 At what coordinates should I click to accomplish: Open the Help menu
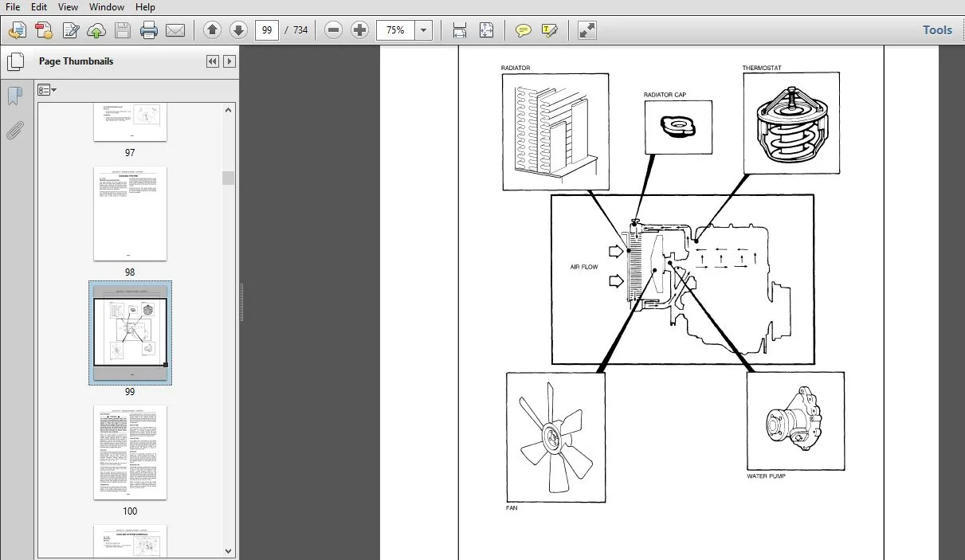tap(145, 7)
